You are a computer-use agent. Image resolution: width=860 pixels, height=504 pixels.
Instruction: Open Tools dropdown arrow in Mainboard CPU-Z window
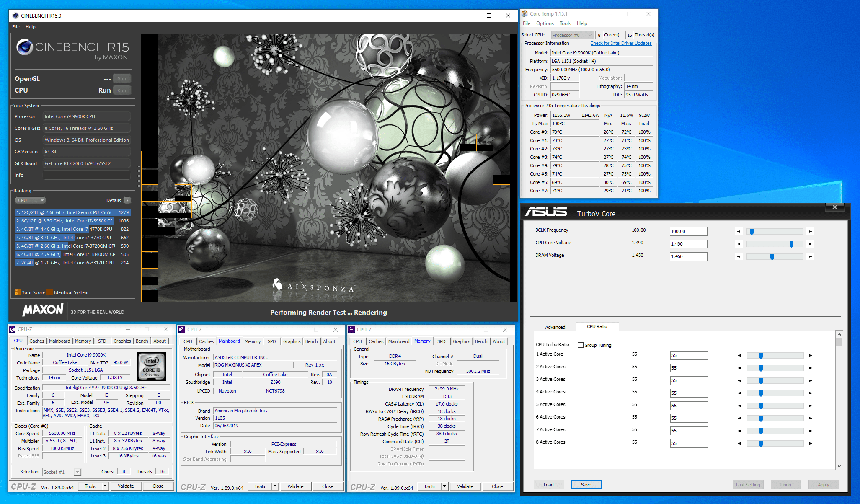click(275, 486)
